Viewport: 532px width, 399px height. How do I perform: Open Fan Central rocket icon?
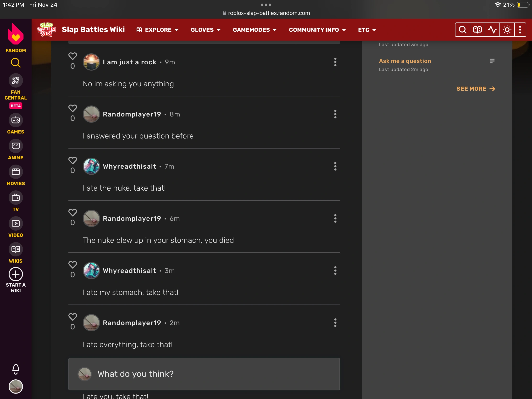(16, 81)
